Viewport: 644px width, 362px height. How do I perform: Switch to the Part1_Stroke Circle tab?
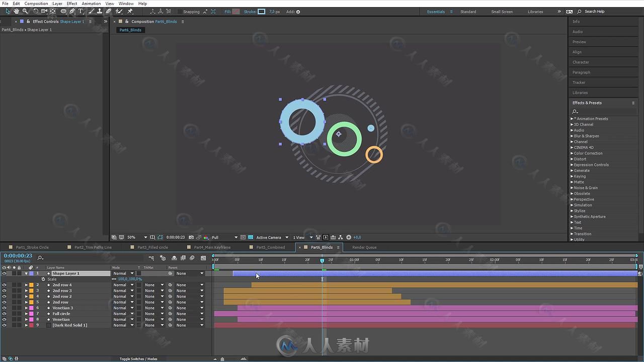[x=32, y=247]
